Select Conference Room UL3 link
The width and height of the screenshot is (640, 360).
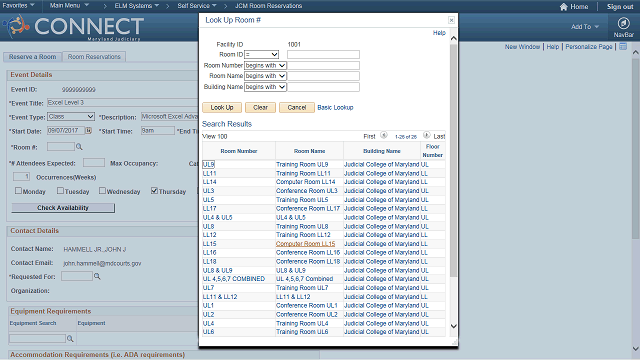tap(307, 191)
